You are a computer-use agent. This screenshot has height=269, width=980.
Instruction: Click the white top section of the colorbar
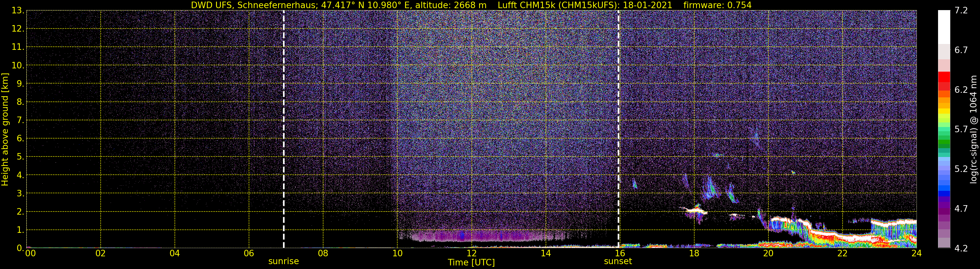(944, 27)
